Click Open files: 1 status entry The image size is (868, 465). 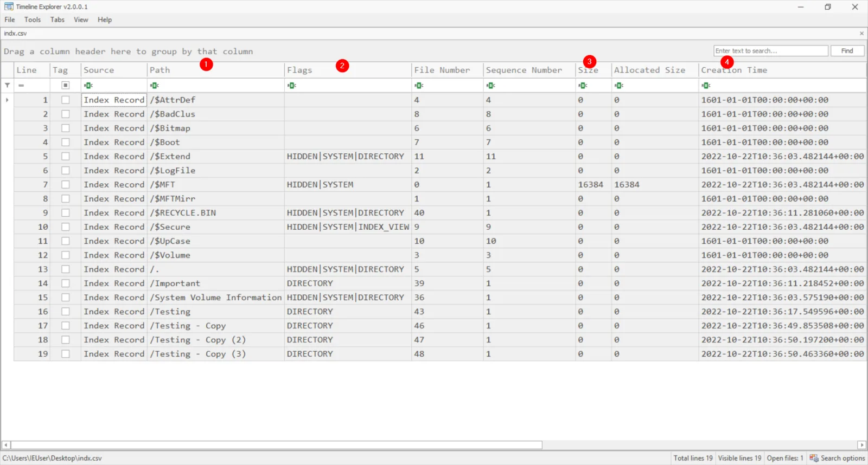[785, 458]
